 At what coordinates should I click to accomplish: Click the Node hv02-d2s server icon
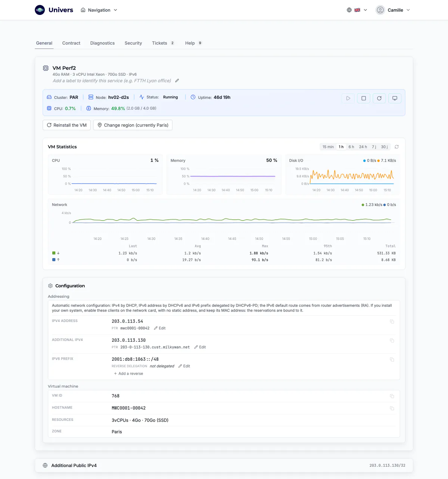pyautogui.click(x=91, y=97)
